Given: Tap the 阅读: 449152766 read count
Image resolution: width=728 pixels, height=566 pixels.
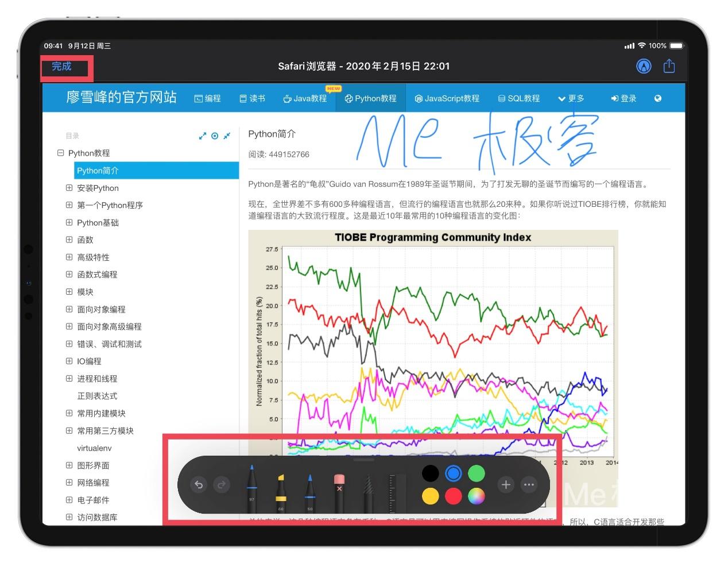Looking at the screenshot, I should pos(278,154).
